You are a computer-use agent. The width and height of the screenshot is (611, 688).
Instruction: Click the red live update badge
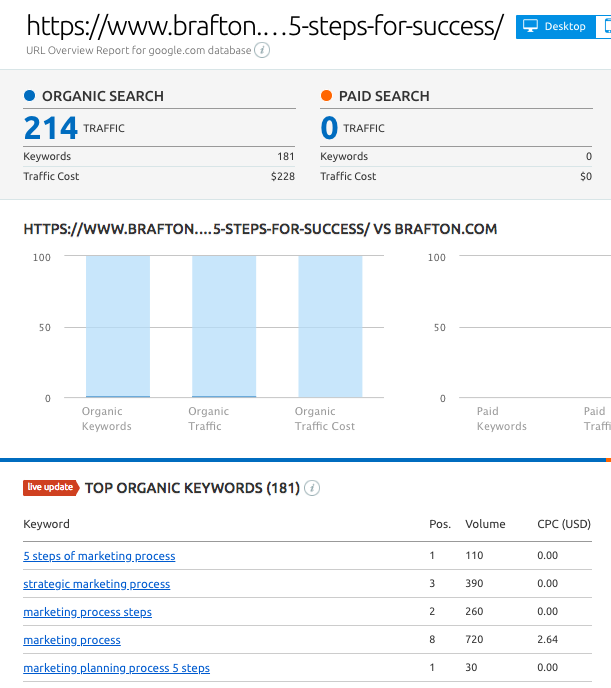point(50,488)
